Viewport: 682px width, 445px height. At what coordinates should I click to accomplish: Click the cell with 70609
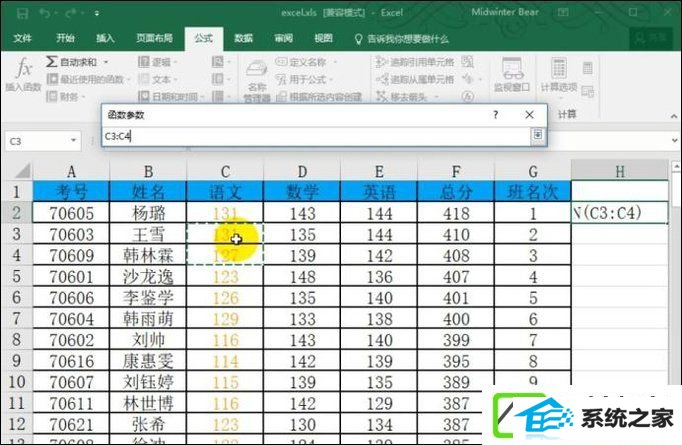point(71,255)
